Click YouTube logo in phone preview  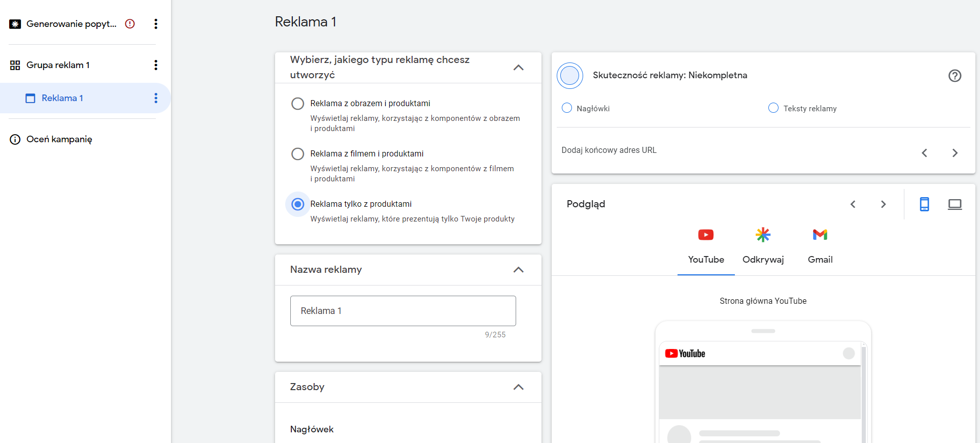click(685, 354)
